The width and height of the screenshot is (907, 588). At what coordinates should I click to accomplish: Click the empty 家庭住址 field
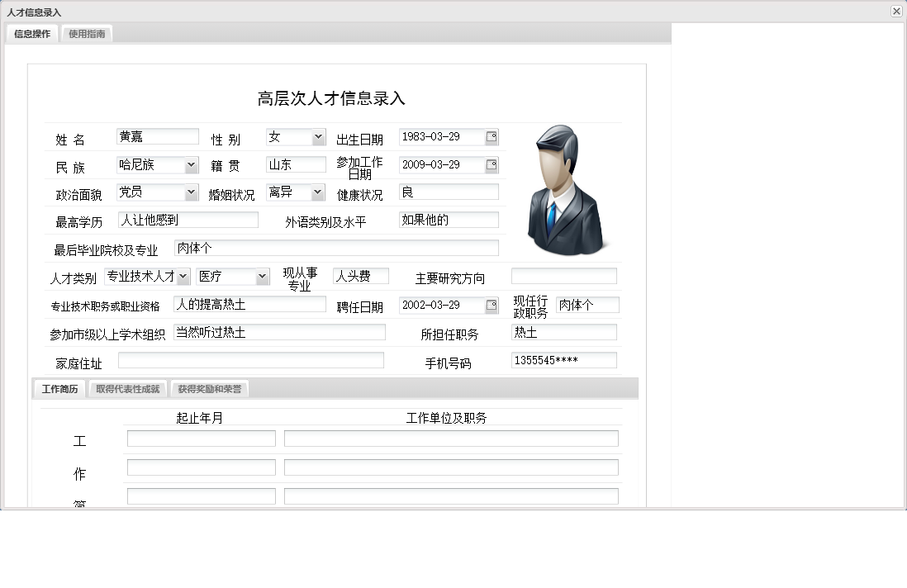click(x=250, y=359)
